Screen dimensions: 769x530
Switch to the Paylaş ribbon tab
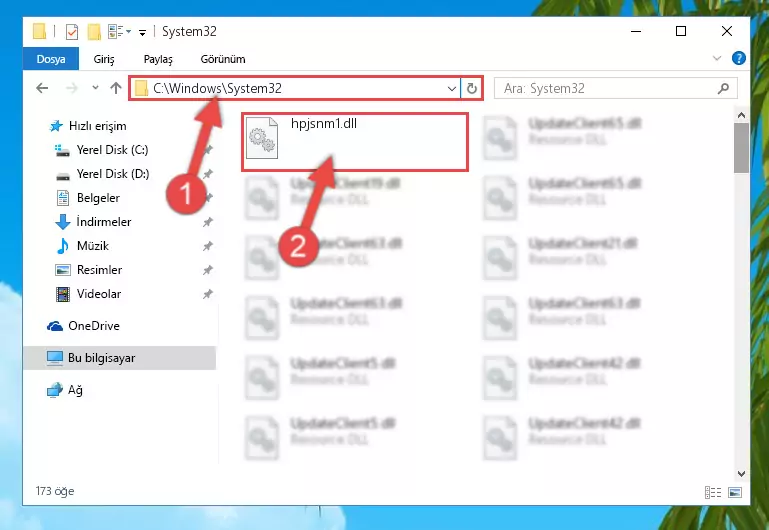click(x=158, y=59)
